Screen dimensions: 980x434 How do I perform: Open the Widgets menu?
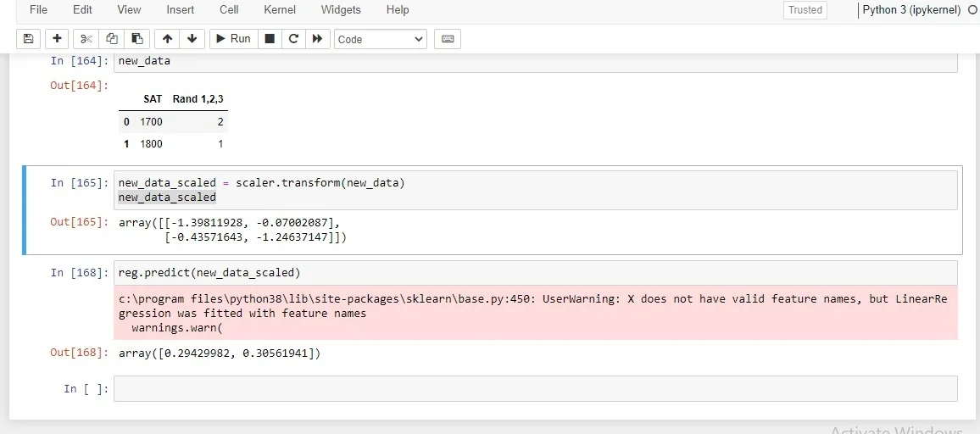coord(341,10)
